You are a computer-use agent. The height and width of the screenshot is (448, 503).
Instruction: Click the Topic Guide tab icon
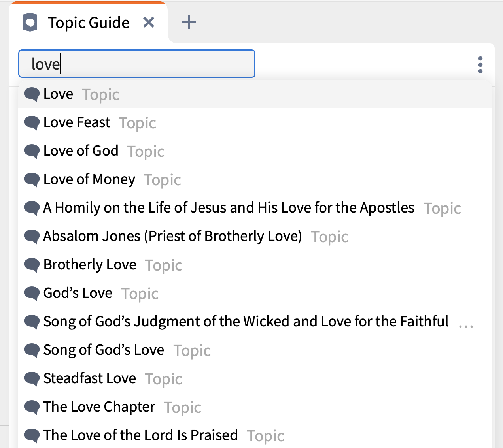(30, 22)
